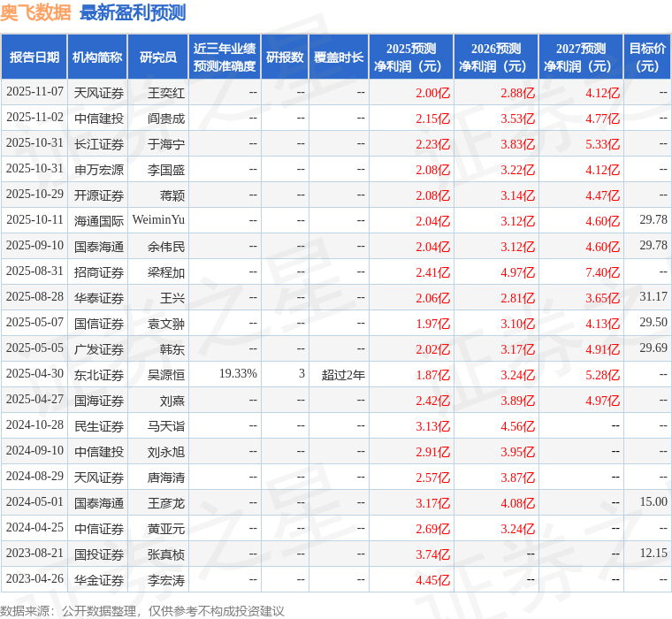Click the 2.06亿 forecast value
The height and width of the screenshot is (619, 672).
click(x=433, y=298)
